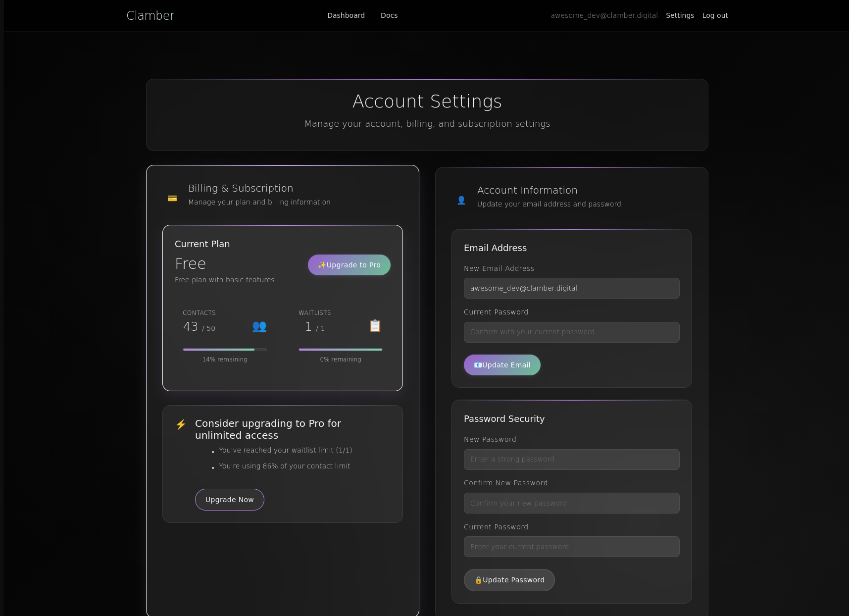This screenshot has height=616, width=849.
Task: Log out of the account
Action: click(715, 15)
